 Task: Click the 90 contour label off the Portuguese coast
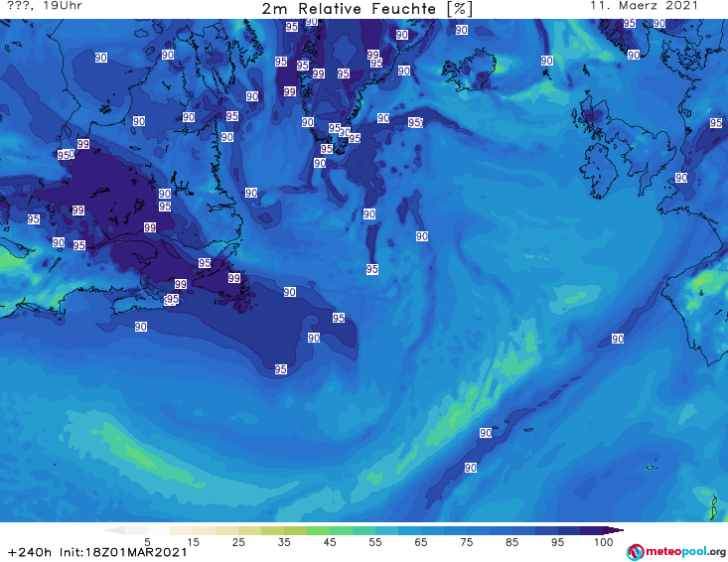[618, 339]
